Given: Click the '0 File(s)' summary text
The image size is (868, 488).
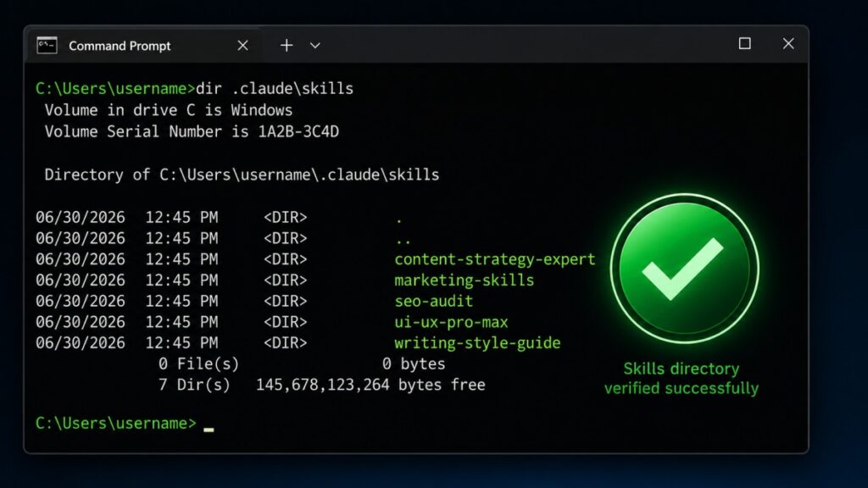Looking at the screenshot, I should click(198, 364).
